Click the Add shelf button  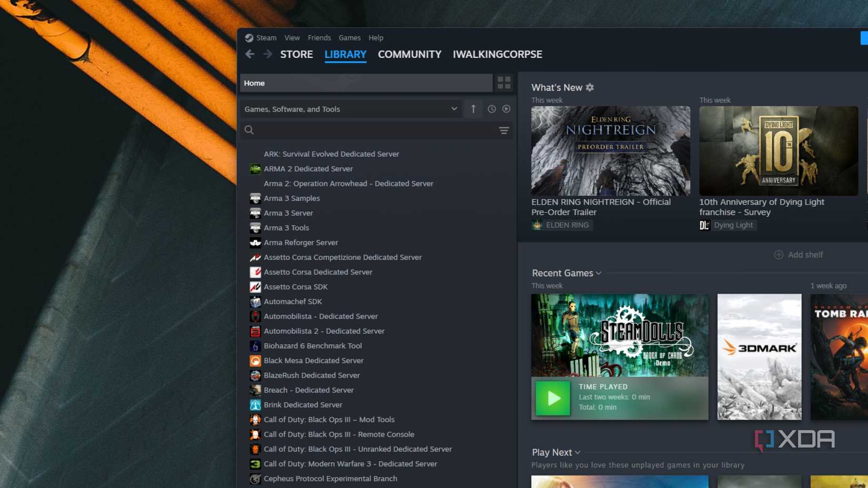799,255
